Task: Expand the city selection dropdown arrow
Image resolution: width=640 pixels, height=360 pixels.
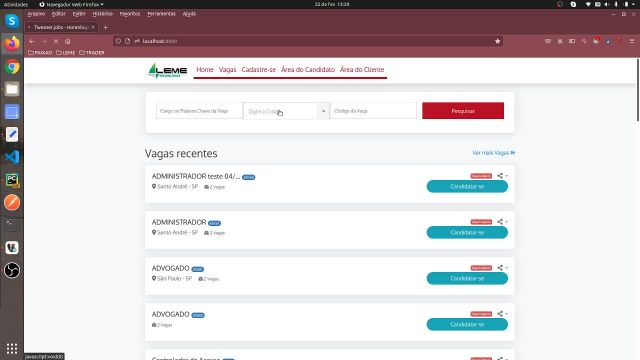Action: 323,111
